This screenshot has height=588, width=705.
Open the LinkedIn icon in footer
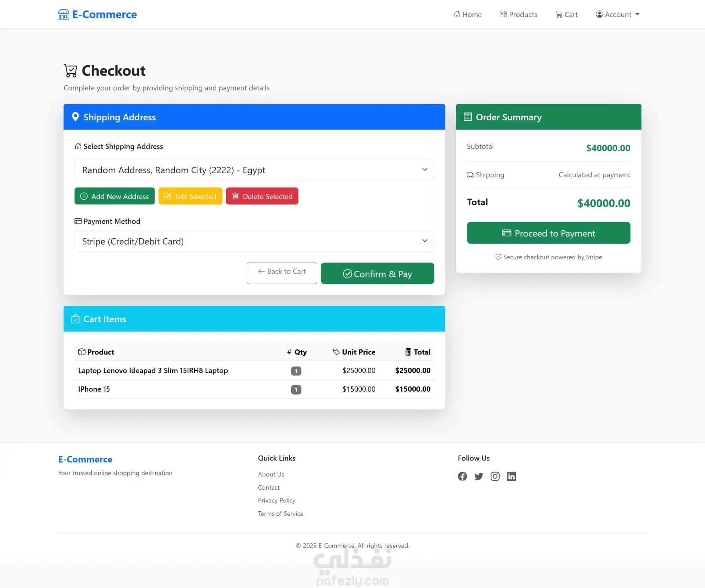[511, 476]
